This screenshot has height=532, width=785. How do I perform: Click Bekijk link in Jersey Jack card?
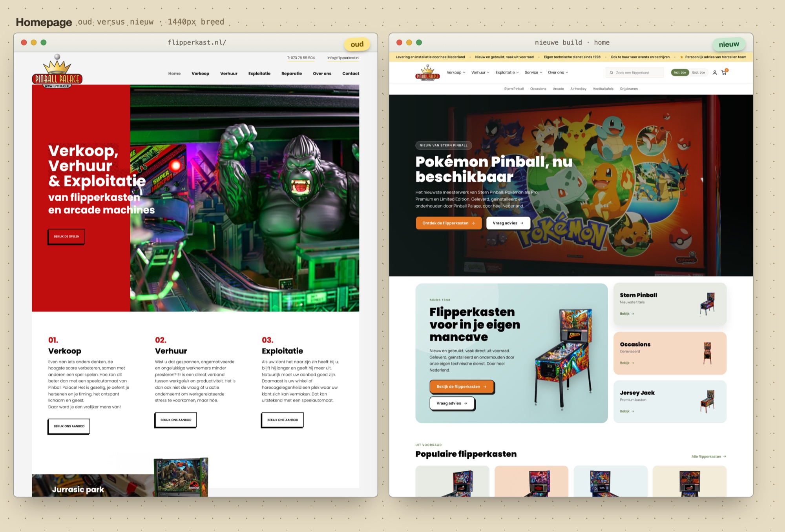[x=627, y=412]
